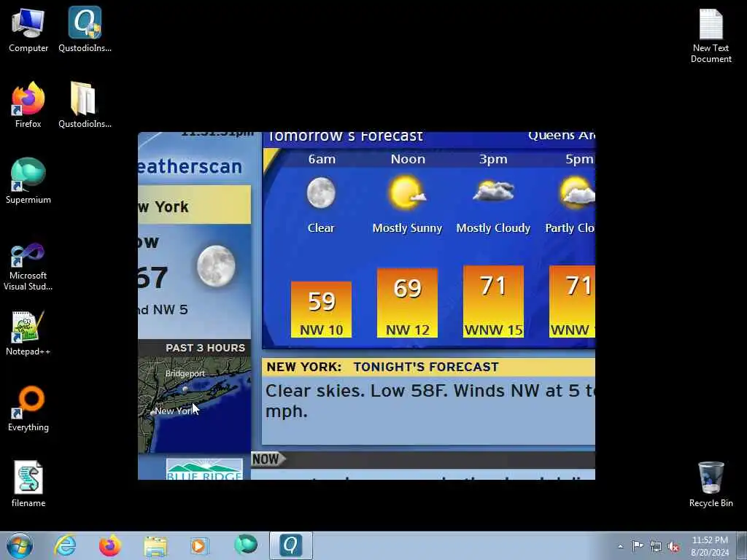The height and width of the screenshot is (560, 747).
Task: Click the full moon current conditions icon
Action: (216, 265)
